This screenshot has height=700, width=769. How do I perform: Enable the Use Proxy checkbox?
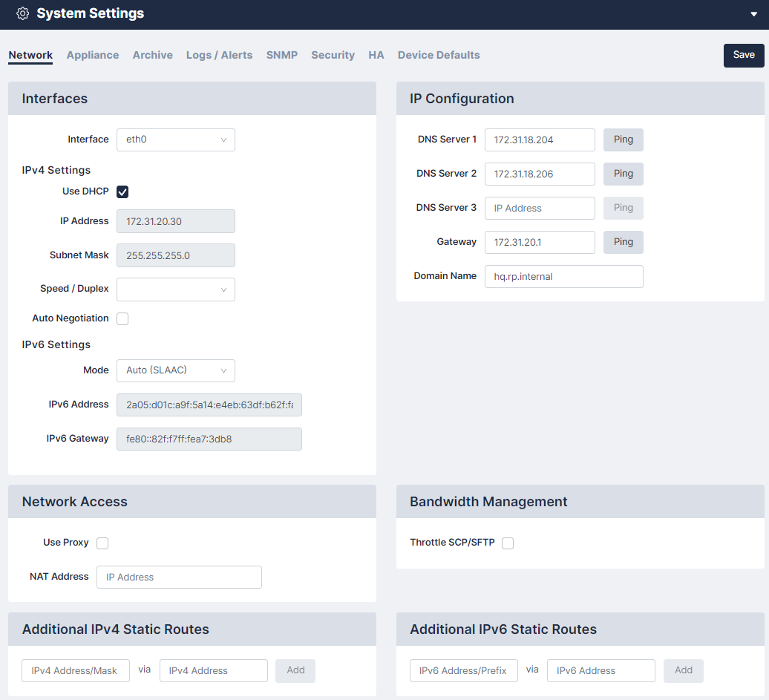103,543
